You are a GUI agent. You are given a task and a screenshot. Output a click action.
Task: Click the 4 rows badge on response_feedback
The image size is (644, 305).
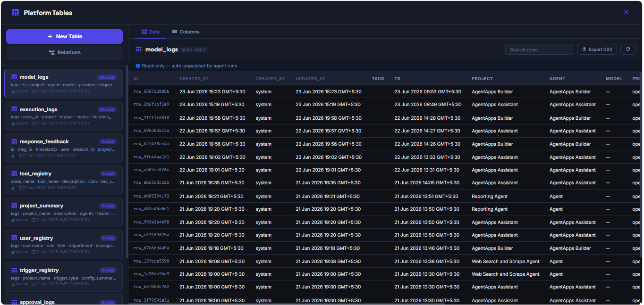click(x=107, y=141)
